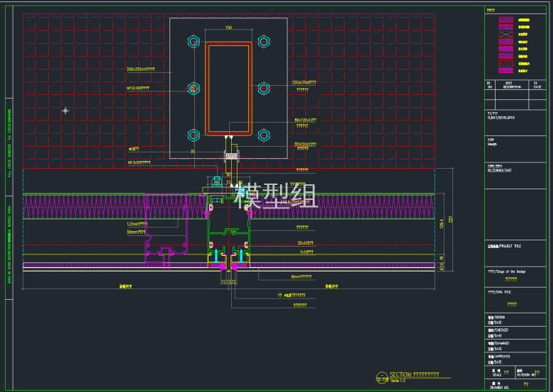Select the top-right anchor bolt symbol

264,41
